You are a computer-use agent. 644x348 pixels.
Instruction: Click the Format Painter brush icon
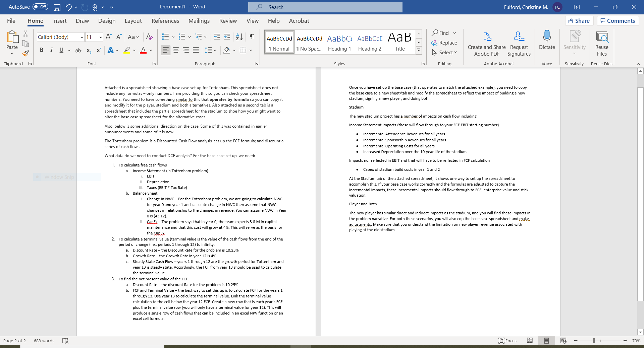click(x=25, y=53)
